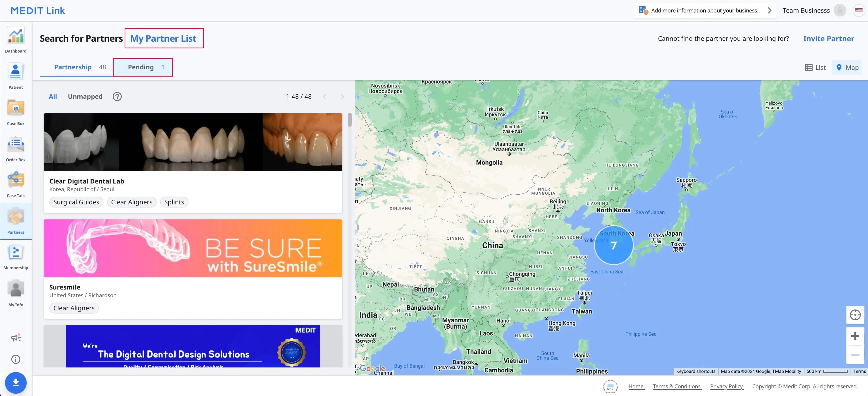868x396 pixels.
Task: Go to the next page of partners
Action: tap(342, 97)
